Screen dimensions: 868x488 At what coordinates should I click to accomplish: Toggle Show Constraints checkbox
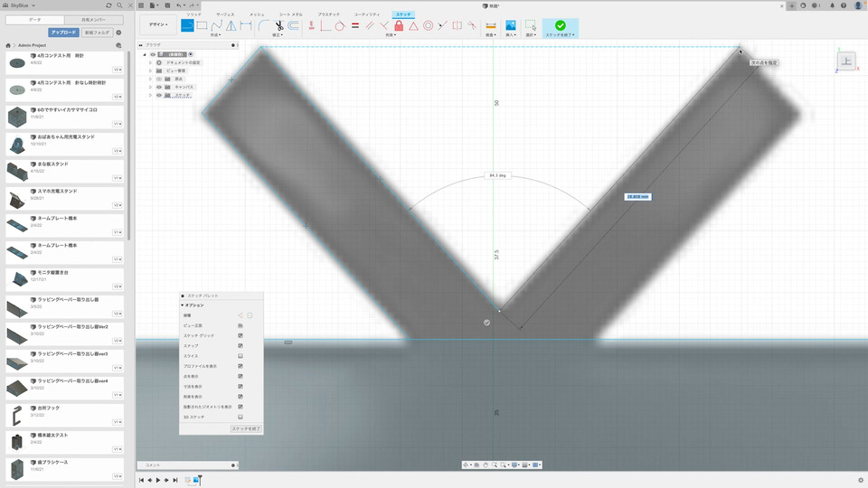(241, 397)
